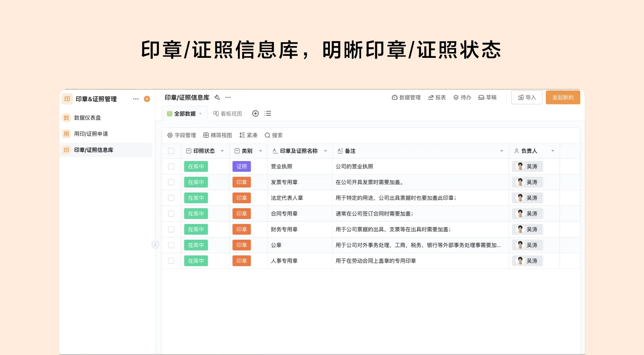Click the add view plus icon next to tabs

coord(255,113)
